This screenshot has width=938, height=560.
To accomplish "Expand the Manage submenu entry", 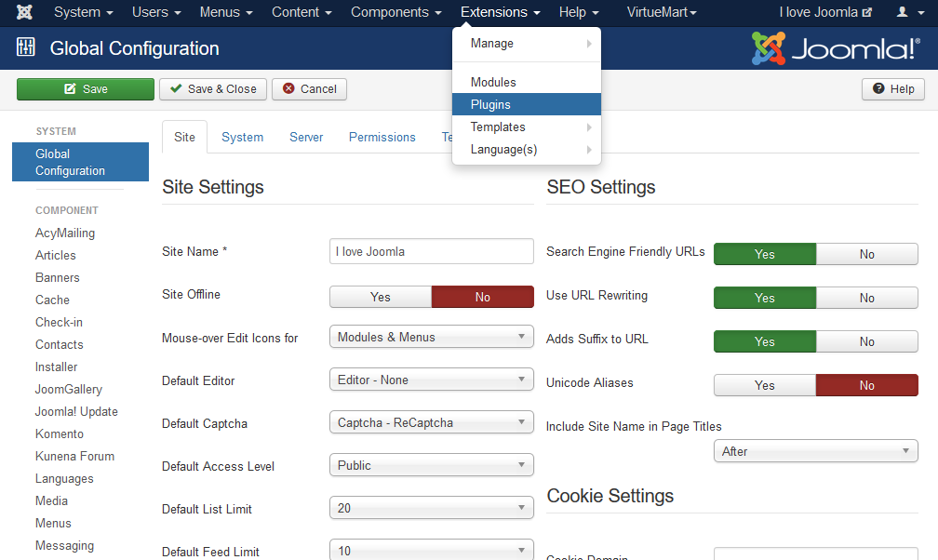I will [527, 43].
